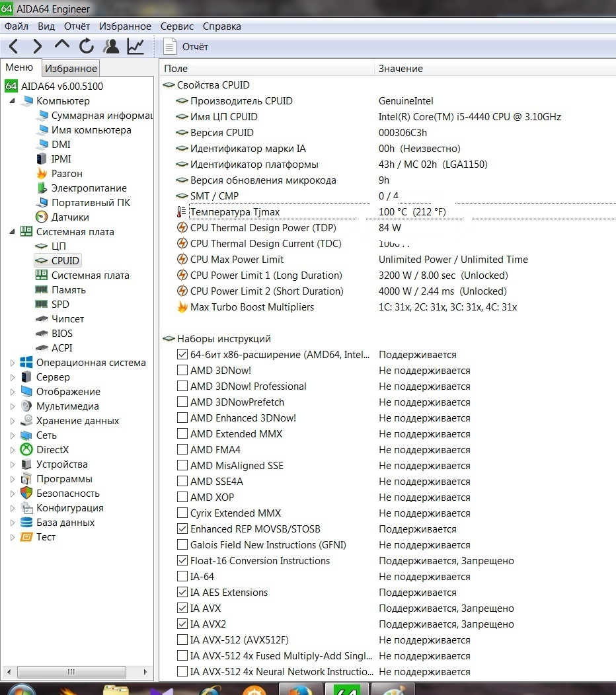616x695 pixels.
Task: Open the Отчёт menu
Action: 77,26
